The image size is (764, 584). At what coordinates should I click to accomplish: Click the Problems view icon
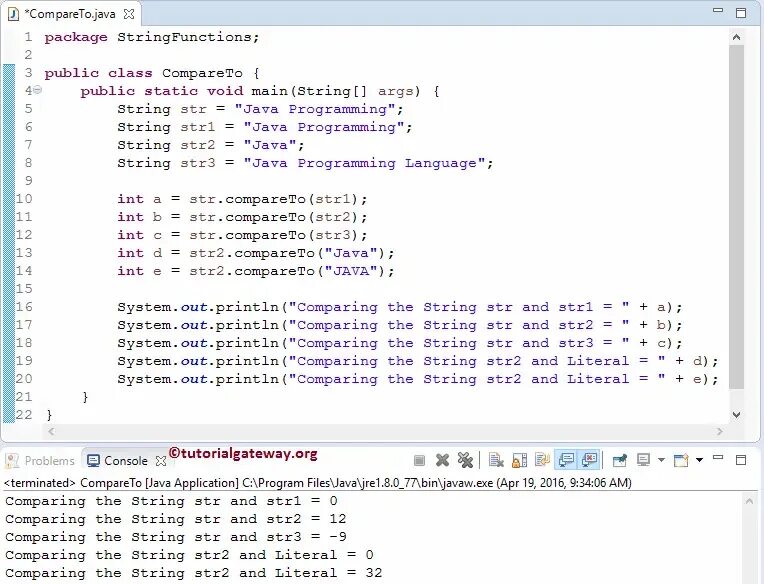12,461
